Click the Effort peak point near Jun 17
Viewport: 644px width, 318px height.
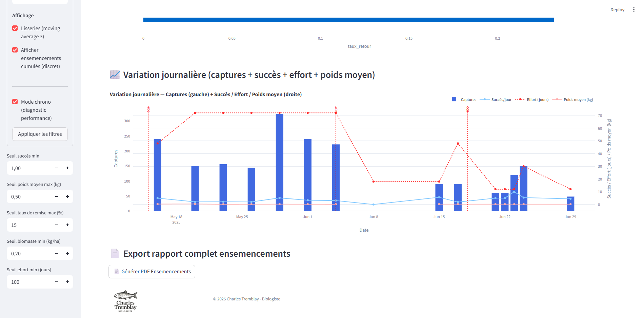pyautogui.click(x=458, y=144)
